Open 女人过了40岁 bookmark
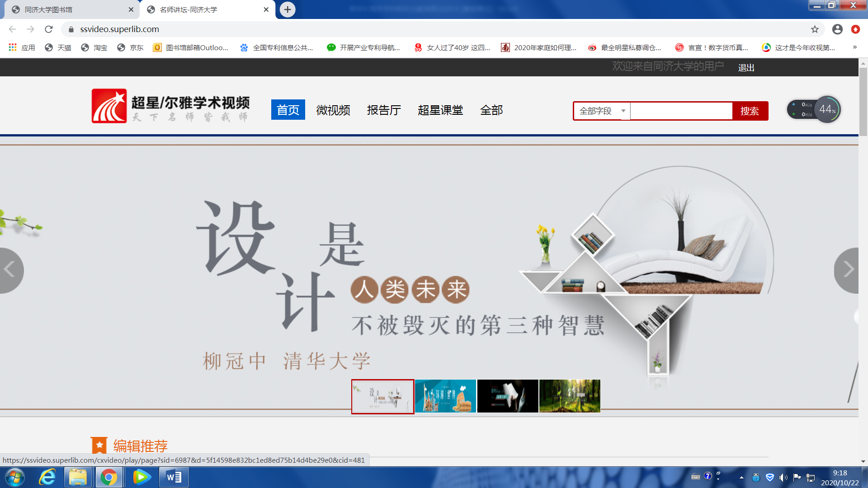Image resolution: width=868 pixels, height=488 pixels. point(452,47)
